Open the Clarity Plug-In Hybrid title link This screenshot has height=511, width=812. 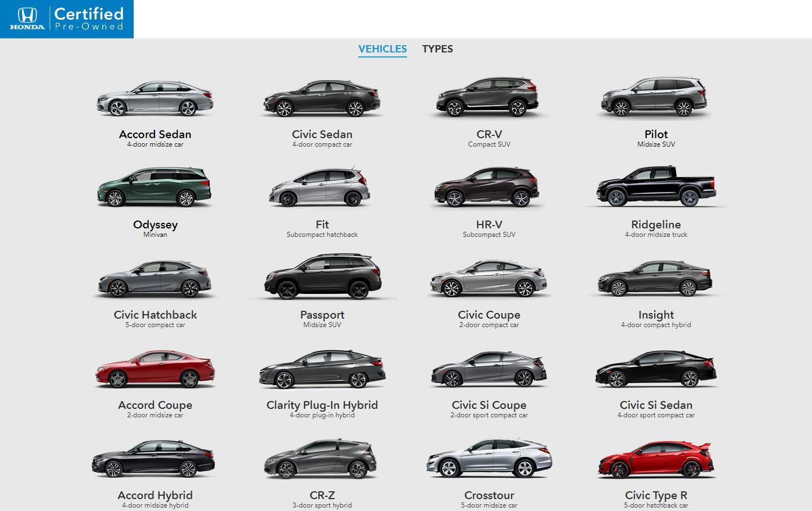pos(322,405)
